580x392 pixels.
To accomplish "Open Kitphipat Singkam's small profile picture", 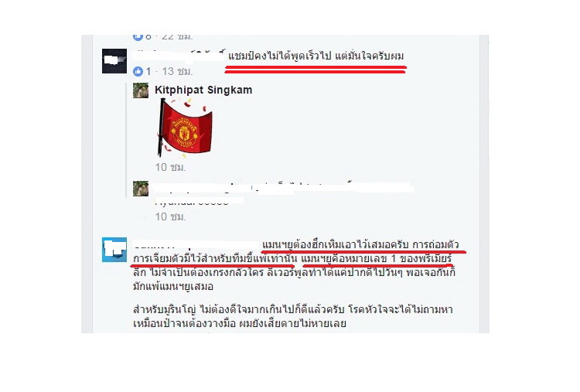I will [141, 90].
